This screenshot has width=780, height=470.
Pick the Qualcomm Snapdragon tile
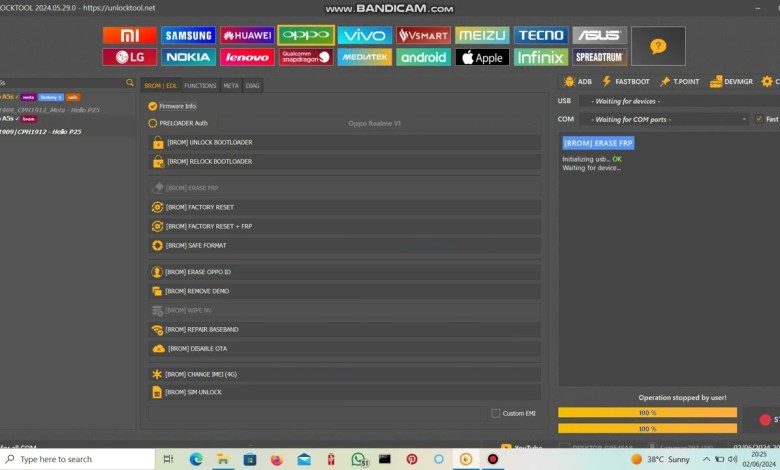[305, 57]
